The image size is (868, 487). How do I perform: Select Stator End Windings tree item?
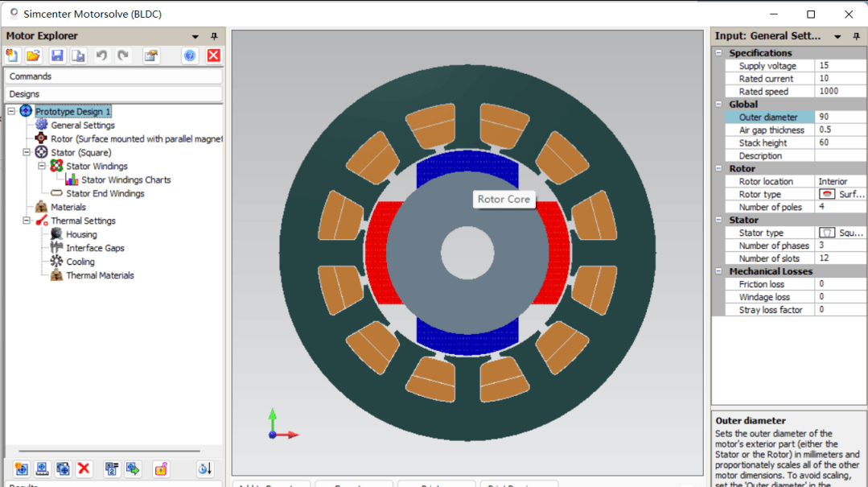coord(105,193)
